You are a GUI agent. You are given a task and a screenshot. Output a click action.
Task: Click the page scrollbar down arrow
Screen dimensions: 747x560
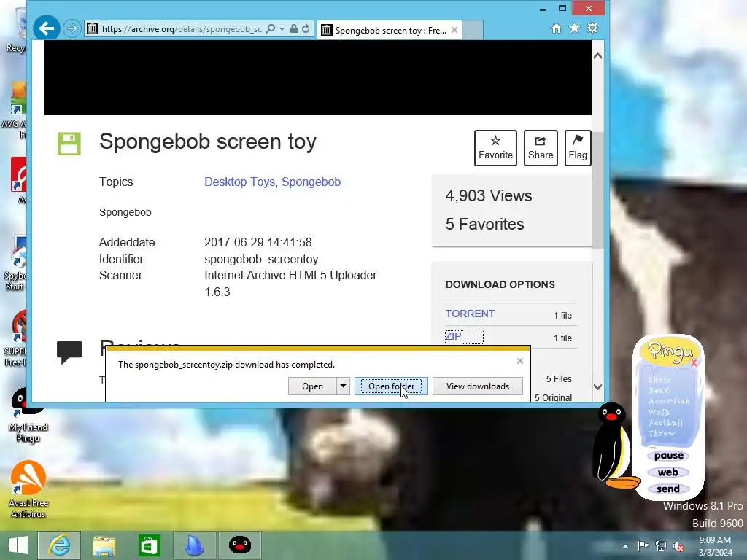pos(598,386)
